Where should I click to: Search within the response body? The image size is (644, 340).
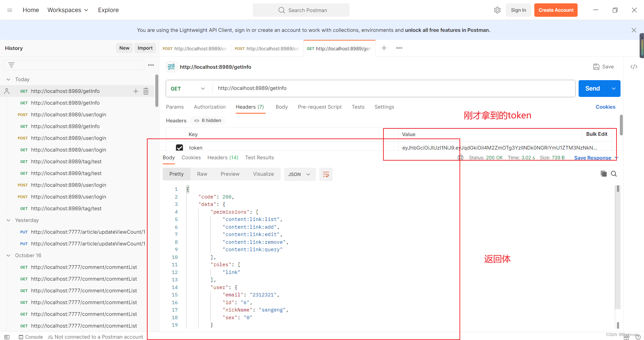[614, 174]
